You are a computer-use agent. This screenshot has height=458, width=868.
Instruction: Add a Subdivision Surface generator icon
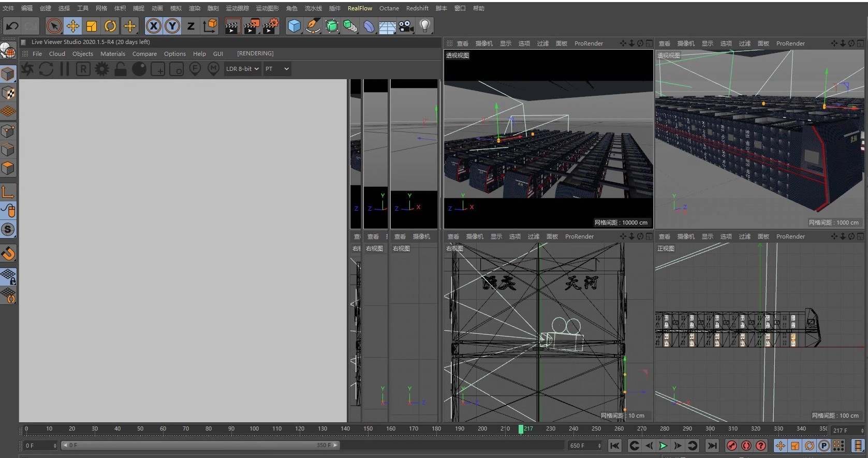point(332,26)
